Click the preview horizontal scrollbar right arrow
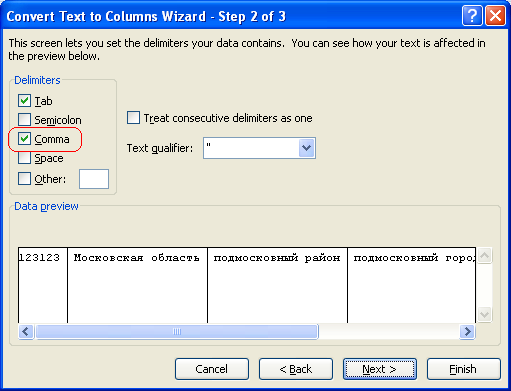 click(467, 331)
